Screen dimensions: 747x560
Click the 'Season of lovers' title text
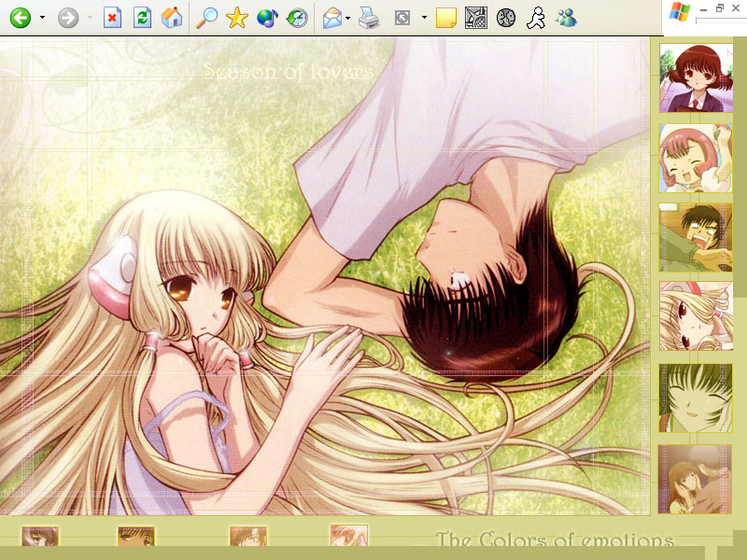(x=288, y=72)
